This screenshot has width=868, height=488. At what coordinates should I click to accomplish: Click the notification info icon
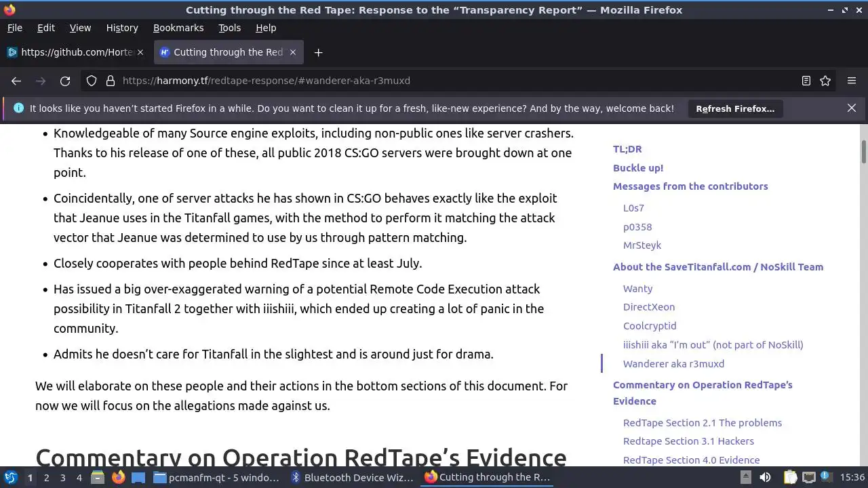(18, 108)
